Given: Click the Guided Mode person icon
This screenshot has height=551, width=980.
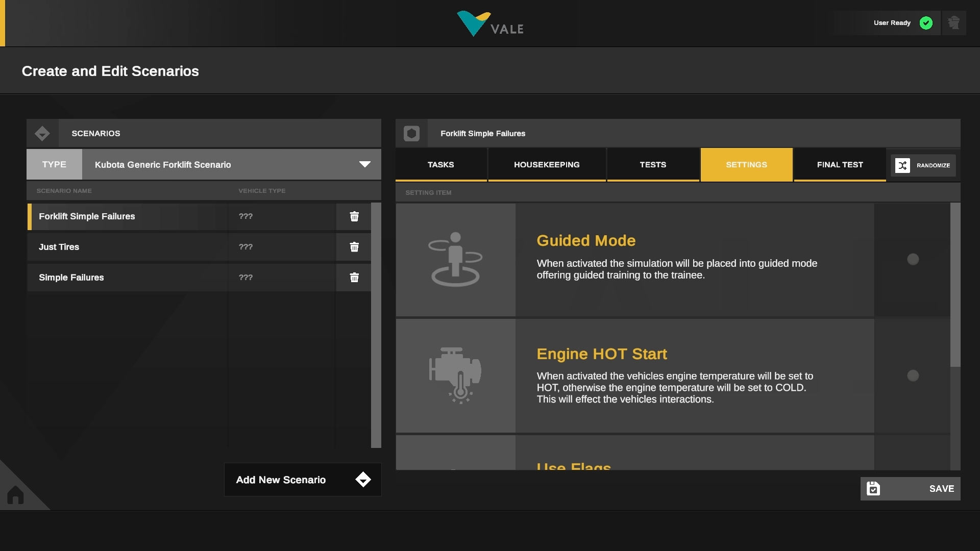Looking at the screenshot, I should coord(455,259).
